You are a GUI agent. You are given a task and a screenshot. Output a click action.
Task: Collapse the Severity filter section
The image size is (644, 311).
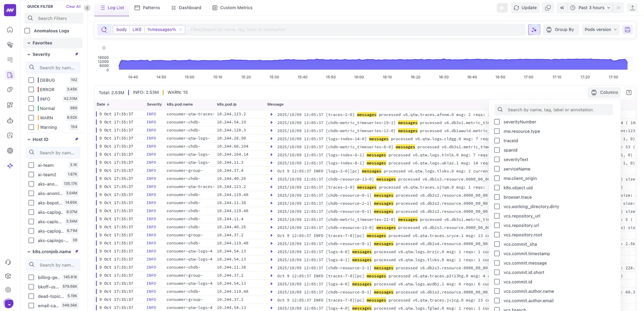coord(29,54)
